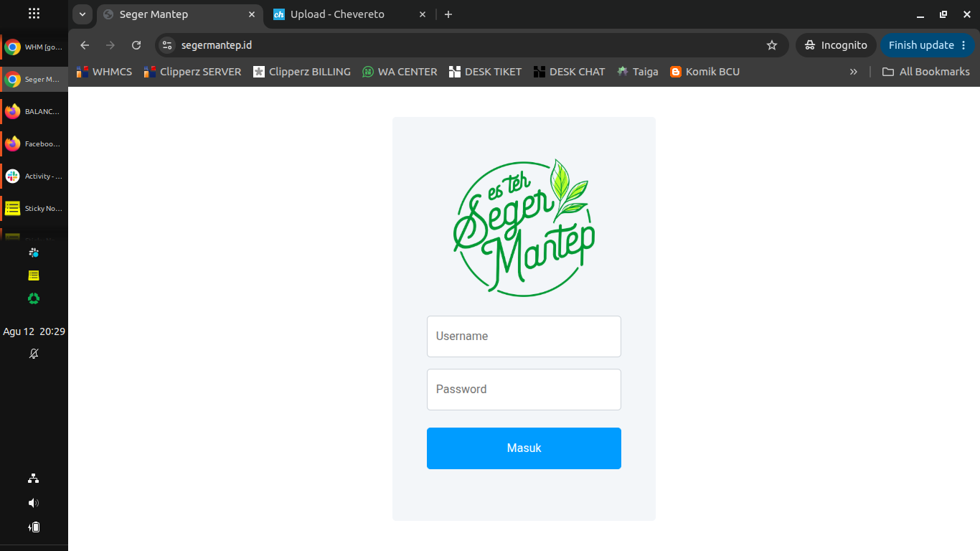Click the Username input field

[524, 336]
